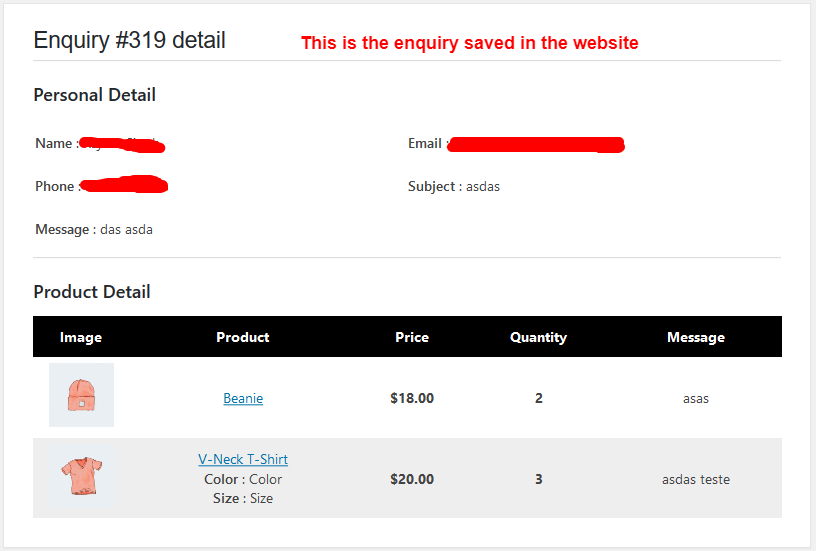The width and height of the screenshot is (816, 551).
Task: Click the Personal Detail section heading
Action: [x=94, y=95]
